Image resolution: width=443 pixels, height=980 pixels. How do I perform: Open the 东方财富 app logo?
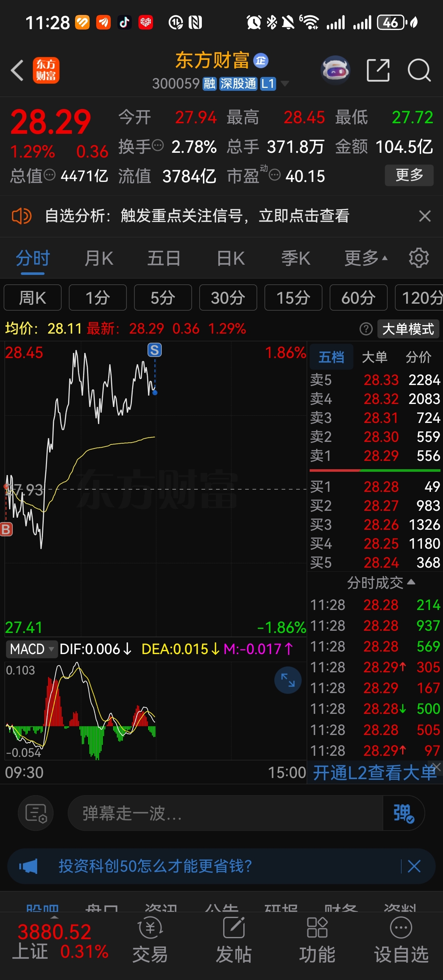coord(46,70)
